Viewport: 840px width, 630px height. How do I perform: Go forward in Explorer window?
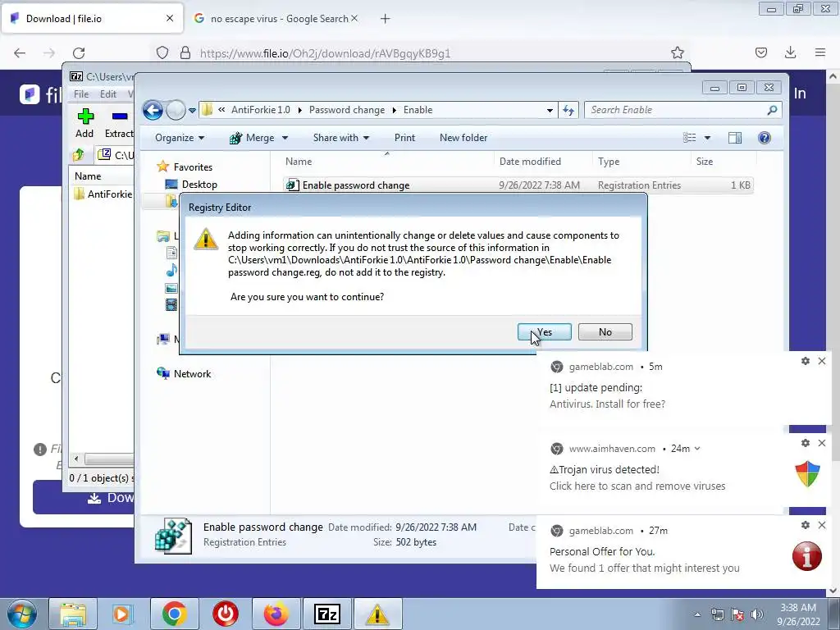pos(176,111)
